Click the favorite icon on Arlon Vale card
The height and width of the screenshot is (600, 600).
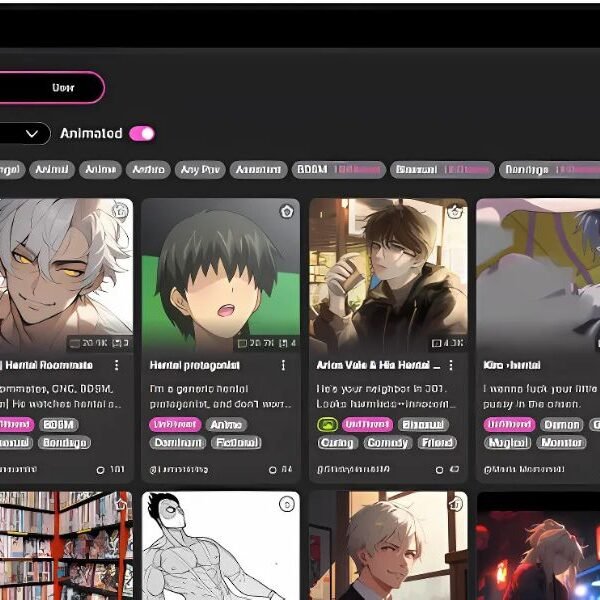click(455, 211)
